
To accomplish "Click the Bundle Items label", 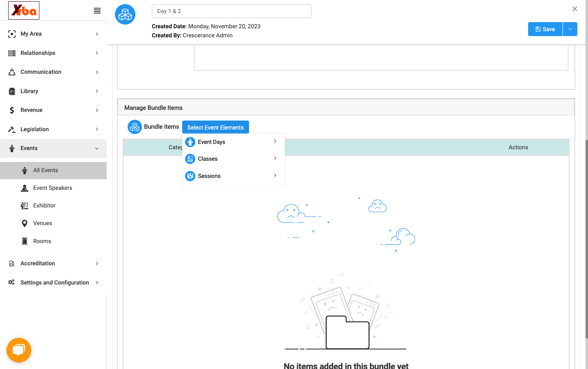I will point(162,127).
